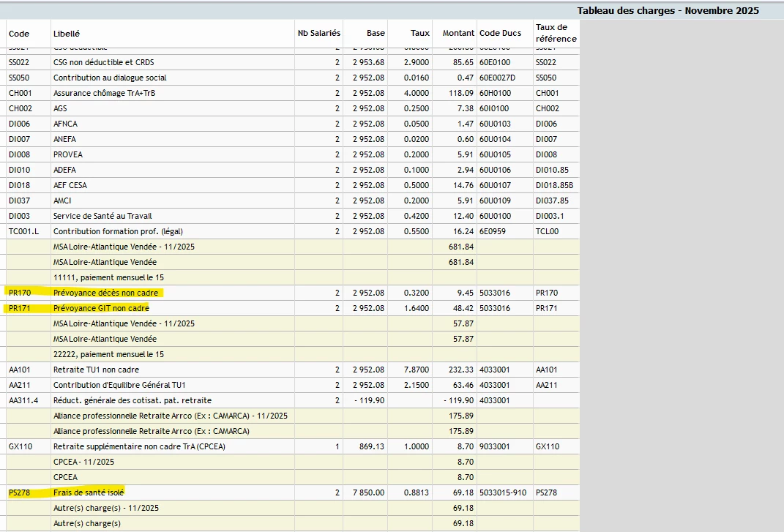The image size is (784, 532).
Task: Click the Tableau des charges - Novembre 2025 title
Action: pyautogui.click(x=668, y=10)
